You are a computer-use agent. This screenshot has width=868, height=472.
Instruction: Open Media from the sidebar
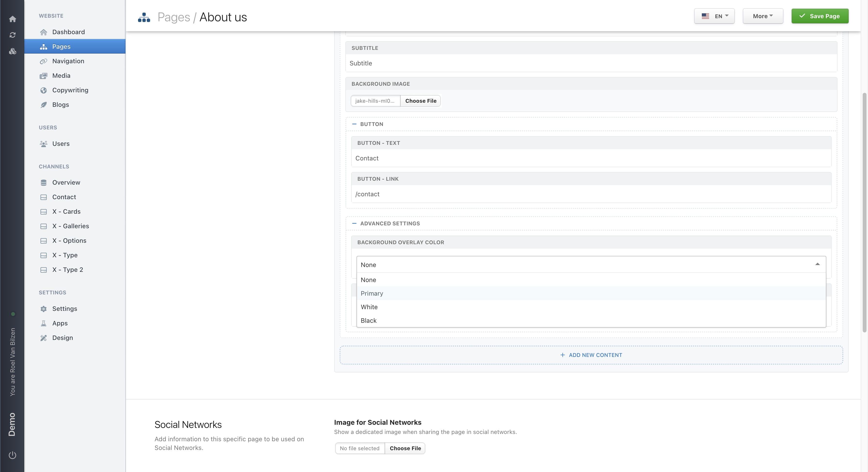[61, 76]
